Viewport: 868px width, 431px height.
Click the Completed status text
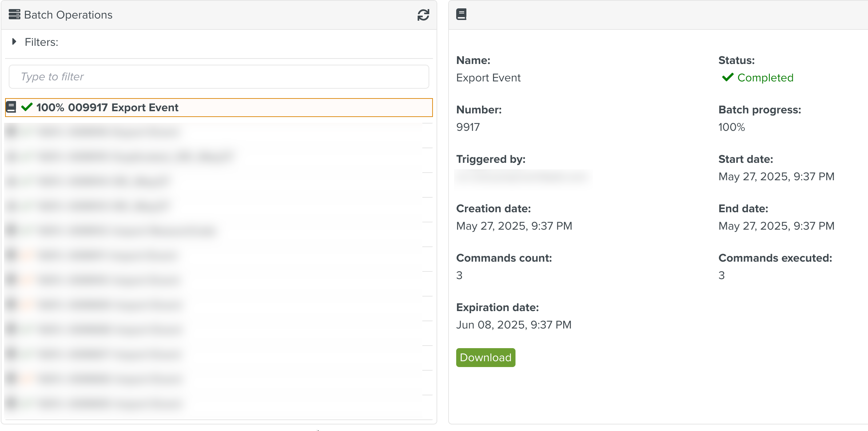pyautogui.click(x=765, y=78)
